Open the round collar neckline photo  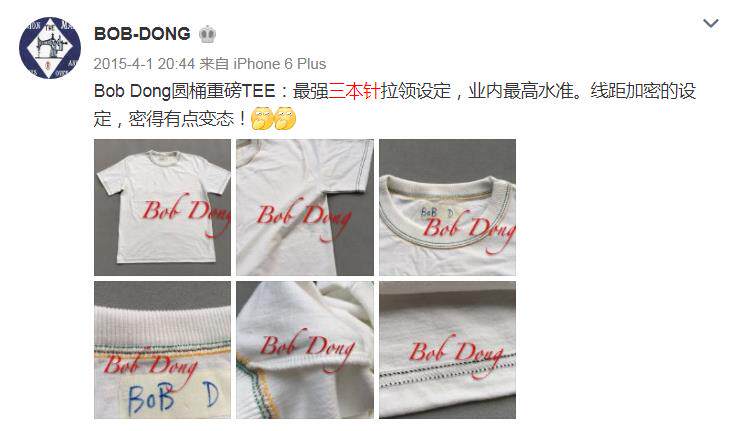[x=447, y=207]
